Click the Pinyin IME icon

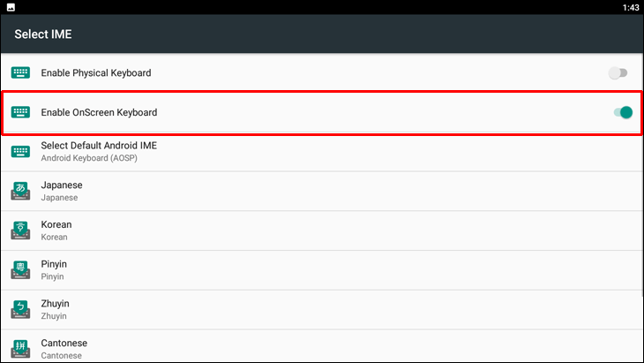pyautogui.click(x=20, y=269)
